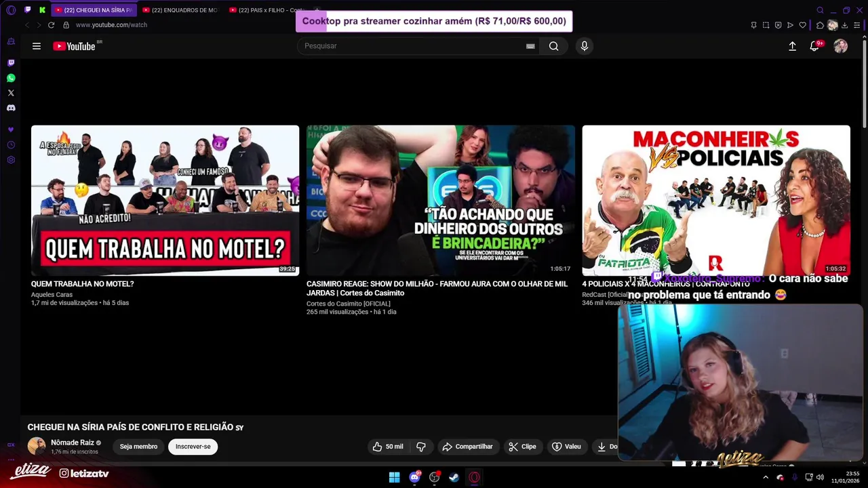868x488 pixels.
Task: Open the GX Corner icon atop sidebar
Action: [11, 41]
